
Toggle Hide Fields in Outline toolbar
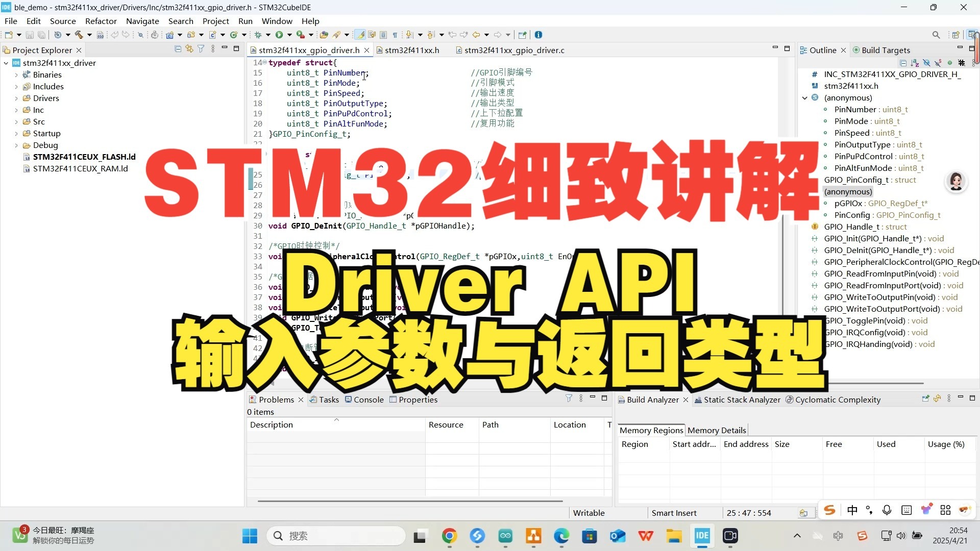click(926, 63)
